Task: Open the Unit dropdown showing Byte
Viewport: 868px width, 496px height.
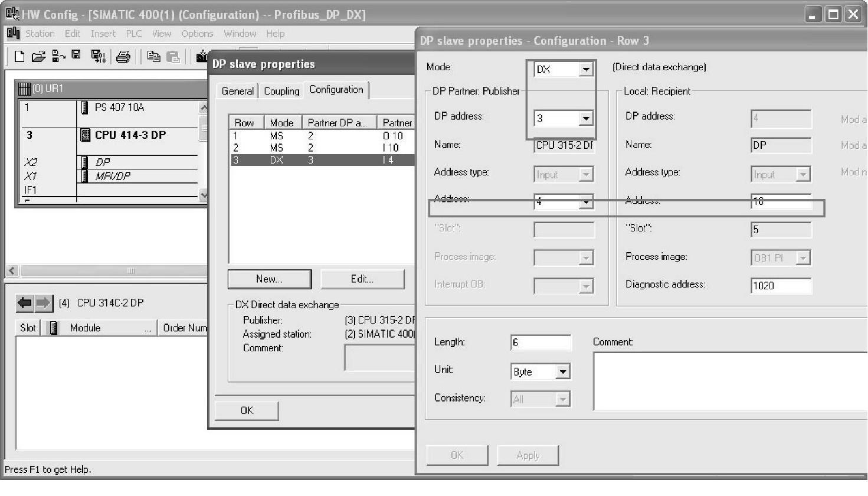Action: [563, 372]
